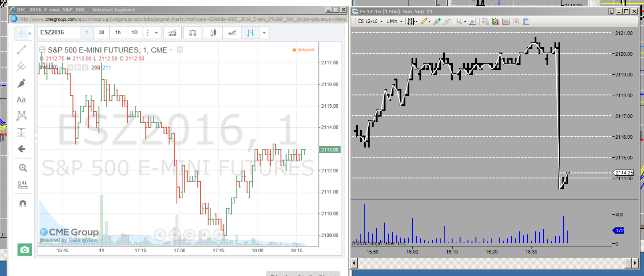
Task: Select the pitchfork drawing tool
Action: point(21,67)
